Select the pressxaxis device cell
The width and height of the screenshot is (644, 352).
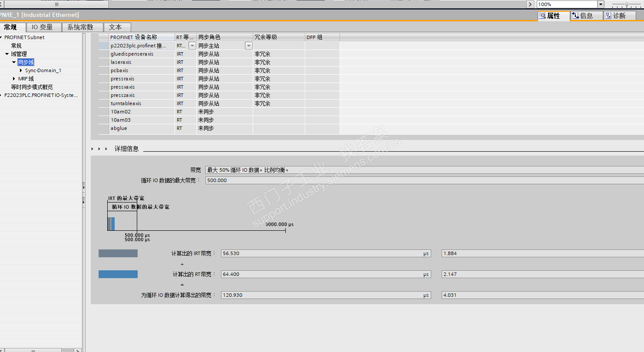(x=142, y=87)
